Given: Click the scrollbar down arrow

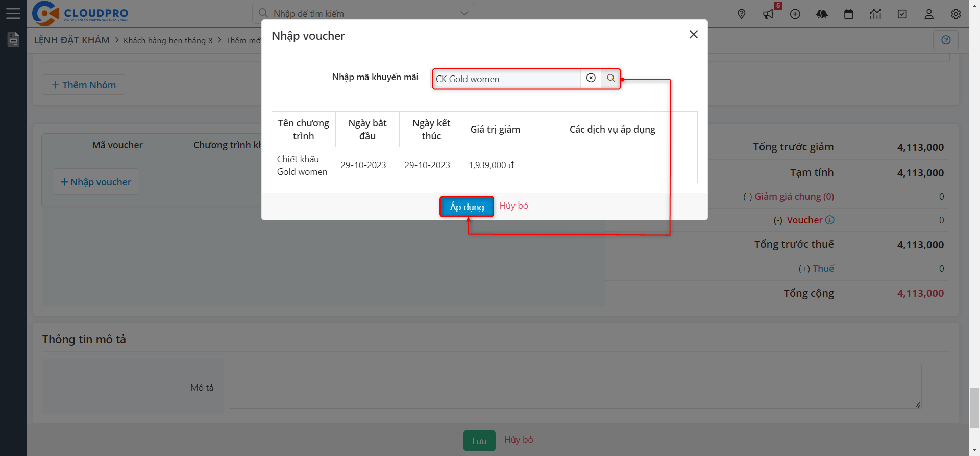Looking at the screenshot, I should [x=974, y=451].
